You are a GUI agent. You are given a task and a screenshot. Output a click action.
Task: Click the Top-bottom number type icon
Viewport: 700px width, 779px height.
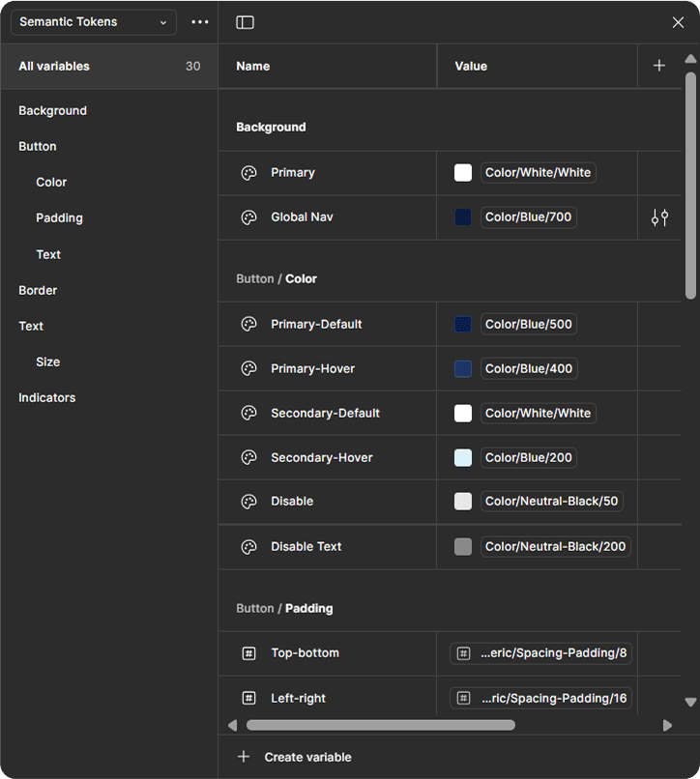(x=248, y=653)
